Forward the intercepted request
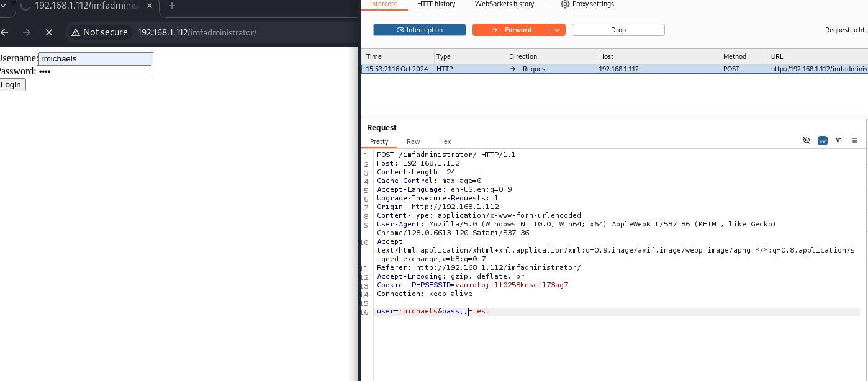The width and height of the screenshot is (868, 381). (511, 30)
